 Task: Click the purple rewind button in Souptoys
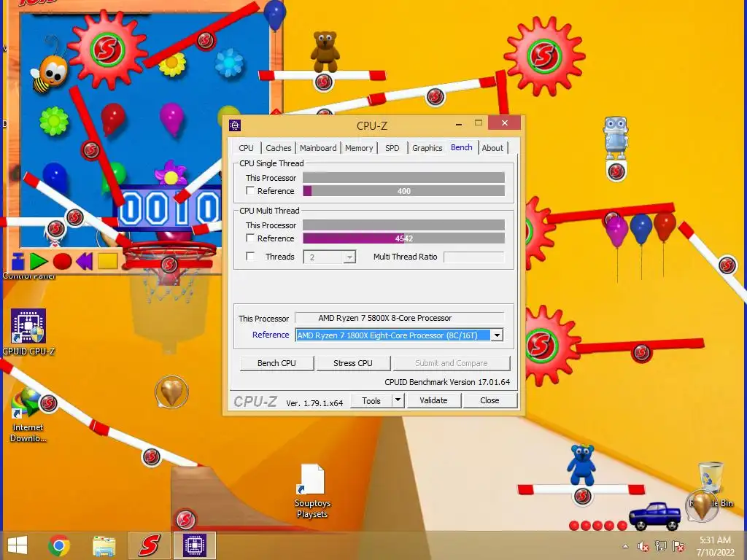coord(85,261)
